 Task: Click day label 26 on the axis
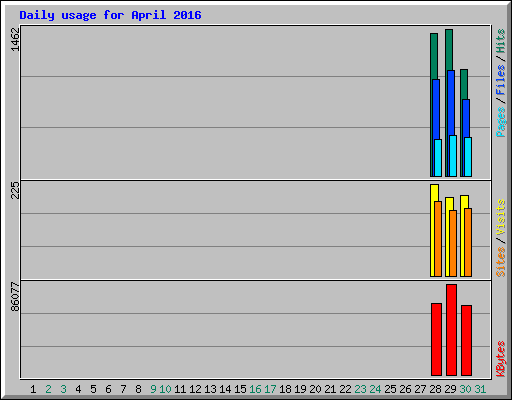405,389
